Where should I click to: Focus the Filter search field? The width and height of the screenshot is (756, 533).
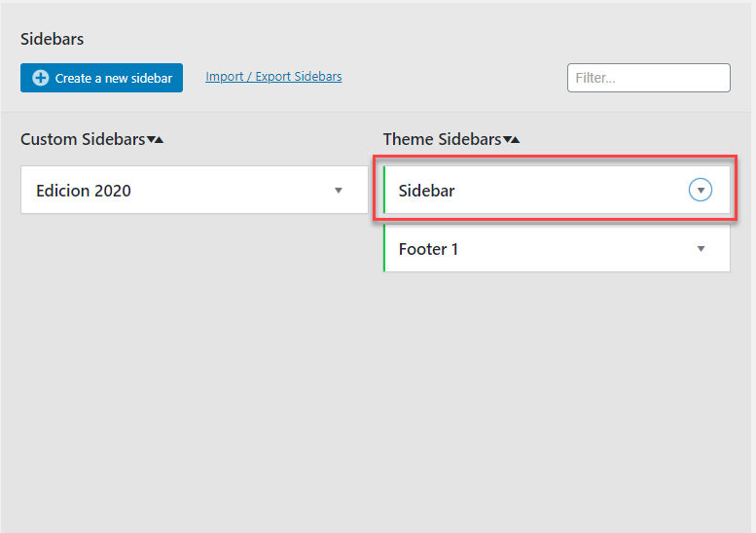click(648, 78)
